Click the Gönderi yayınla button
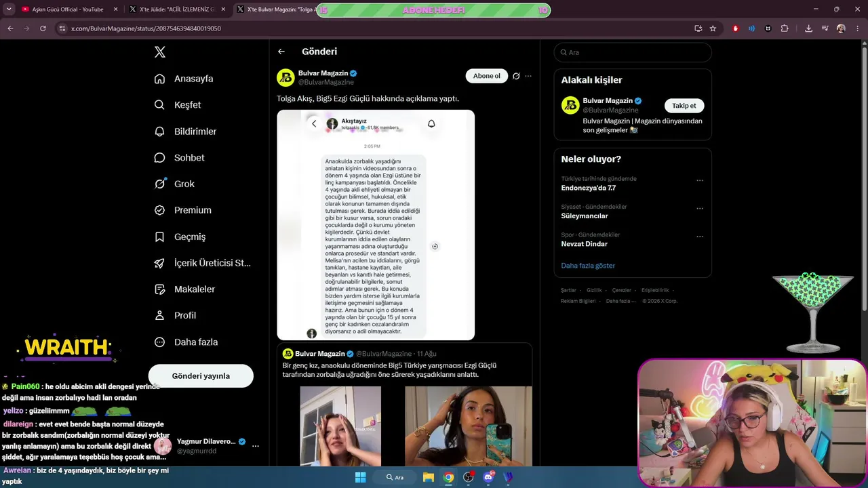The width and height of the screenshot is (868, 488). pos(201,376)
